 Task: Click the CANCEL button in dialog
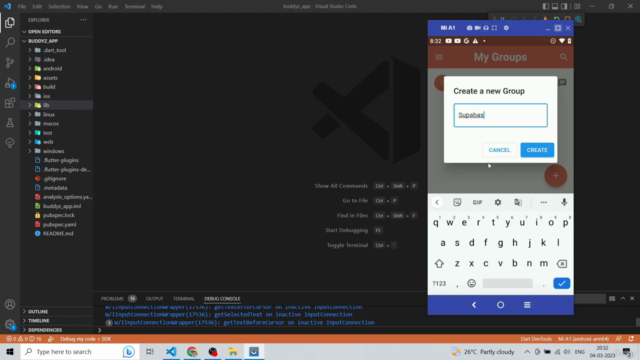[x=499, y=150]
